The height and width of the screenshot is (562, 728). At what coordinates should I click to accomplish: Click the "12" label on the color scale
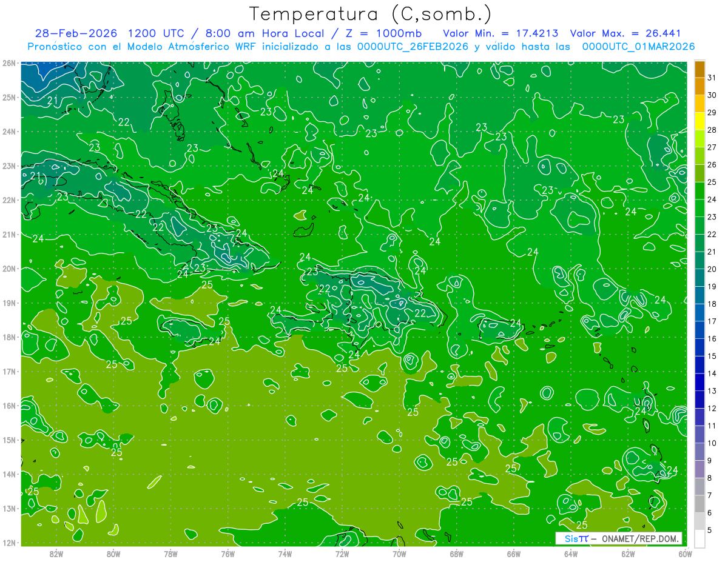coord(712,408)
